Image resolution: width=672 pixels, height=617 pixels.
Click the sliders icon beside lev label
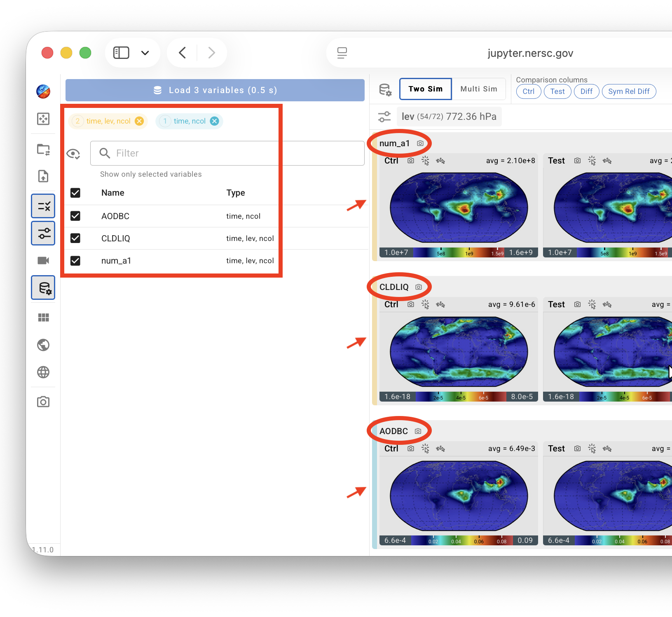(384, 117)
